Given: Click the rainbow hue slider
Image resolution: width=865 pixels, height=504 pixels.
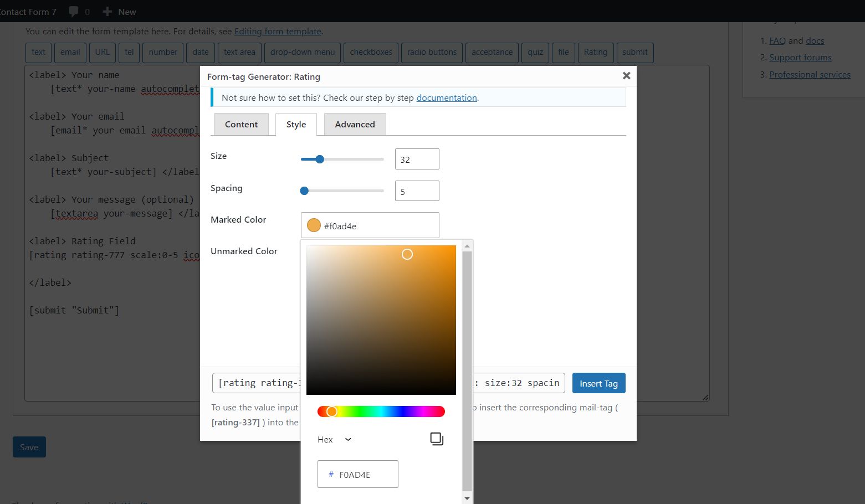Looking at the screenshot, I should click(x=381, y=412).
